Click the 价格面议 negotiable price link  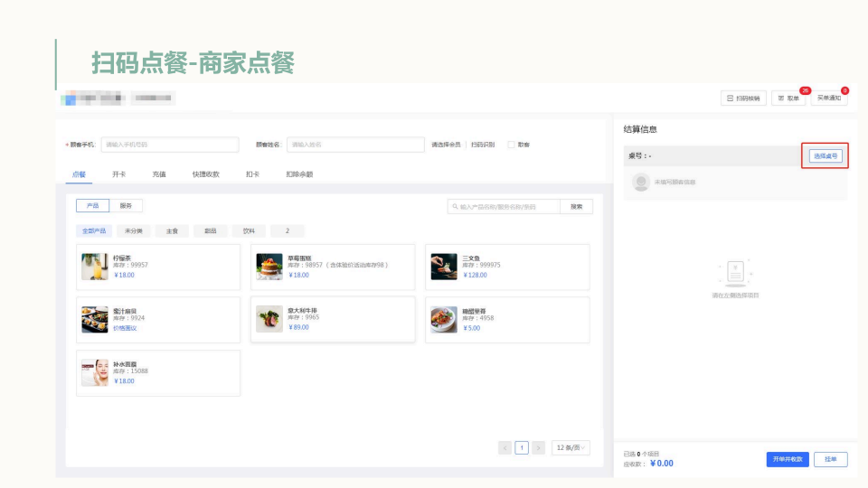tap(125, 328)
